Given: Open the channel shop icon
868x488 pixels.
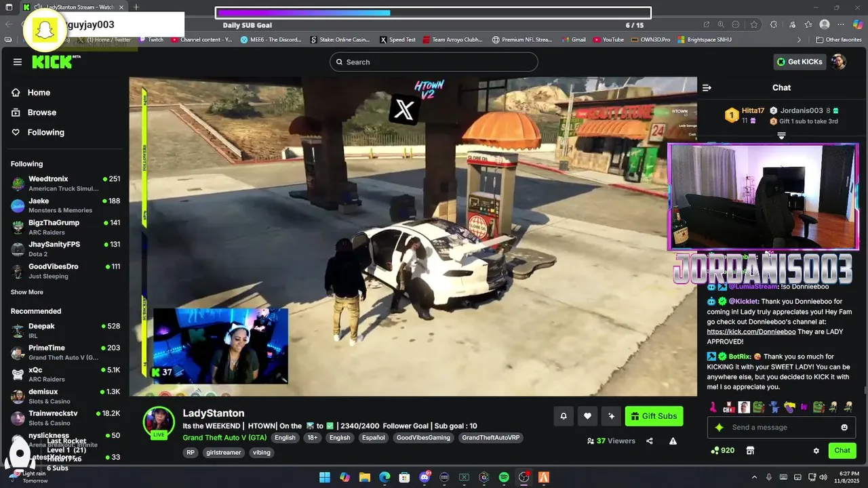Looking at the screenshot, I should click(750, 451).
